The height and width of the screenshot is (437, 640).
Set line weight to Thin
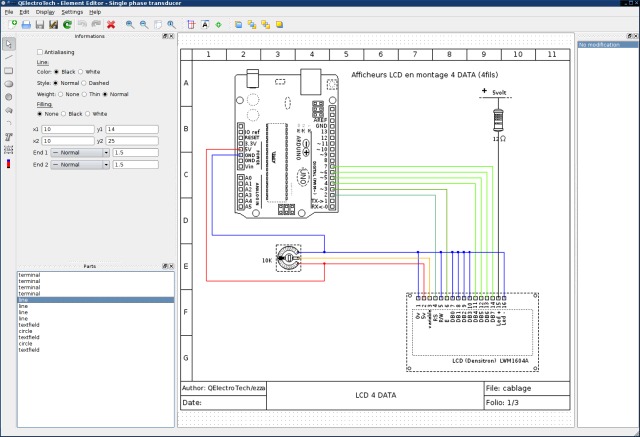point(85,94)
